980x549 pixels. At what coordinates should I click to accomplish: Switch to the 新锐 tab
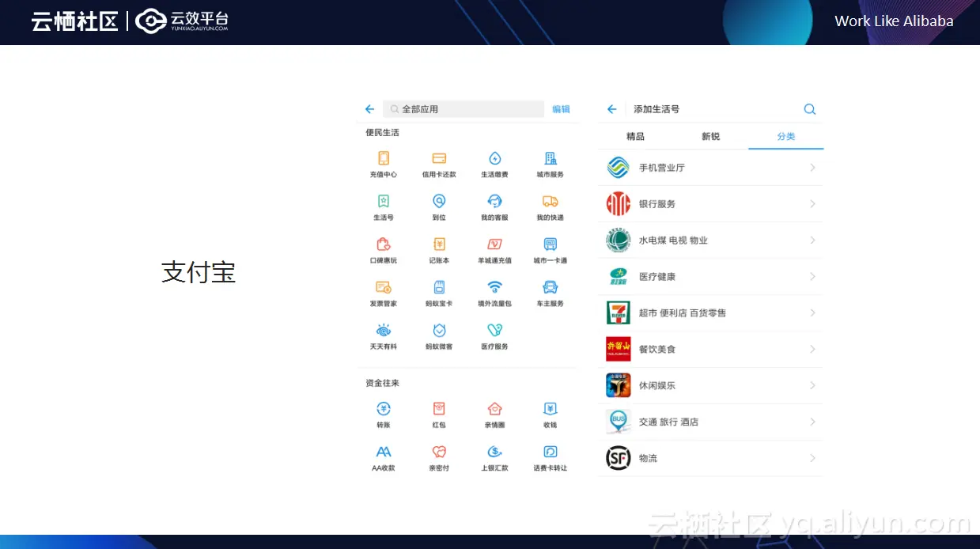click(x=710, y=136)
